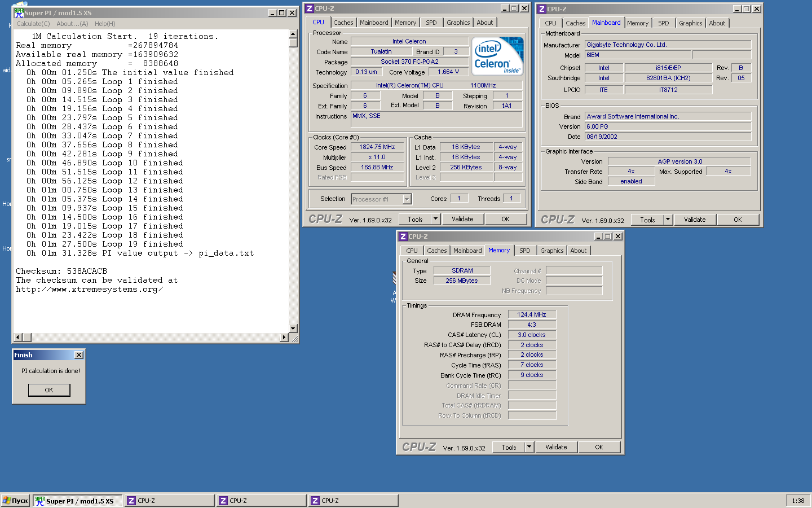
Task: Click the AGP version 3.0 field
Action: coord(679,161)
